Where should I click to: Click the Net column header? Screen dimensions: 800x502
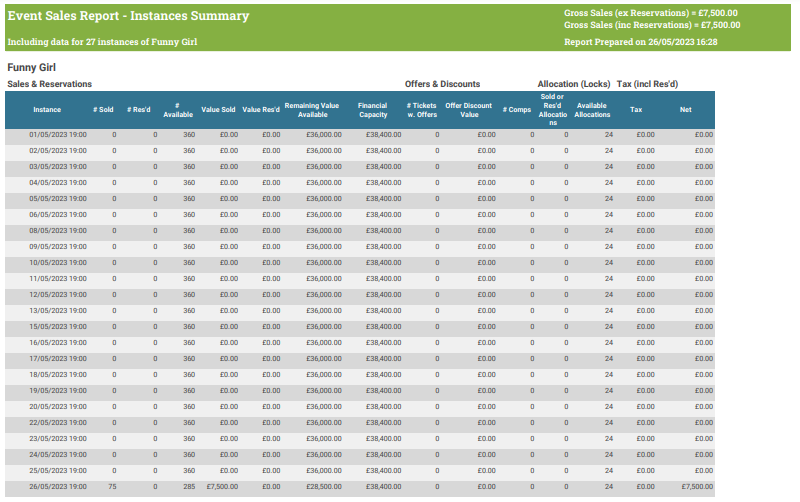(685, 110)
